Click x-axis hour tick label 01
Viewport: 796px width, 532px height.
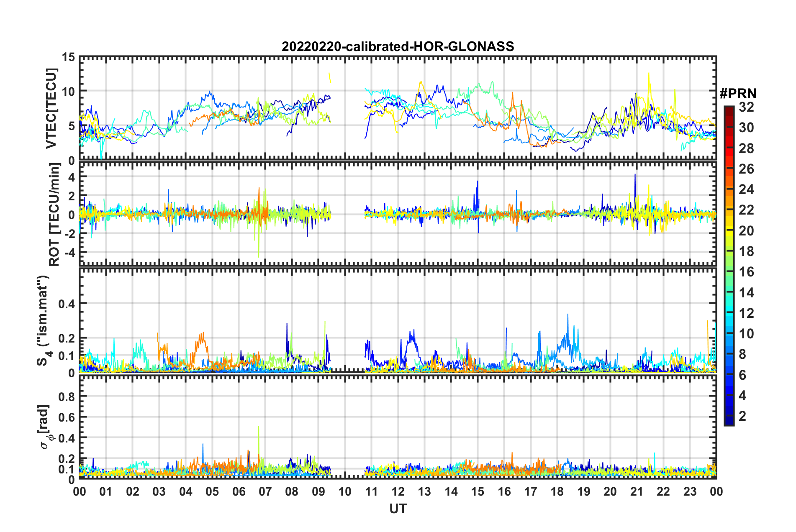[106, 491]
